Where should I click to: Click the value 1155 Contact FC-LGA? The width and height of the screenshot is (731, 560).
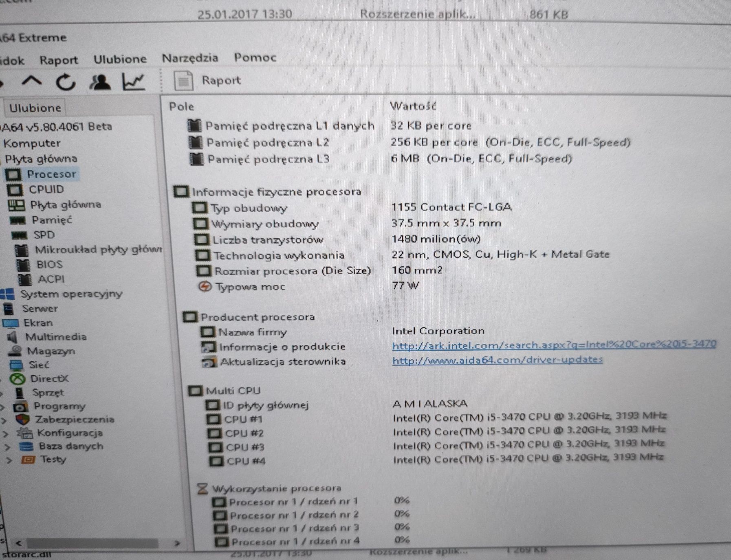451,207
